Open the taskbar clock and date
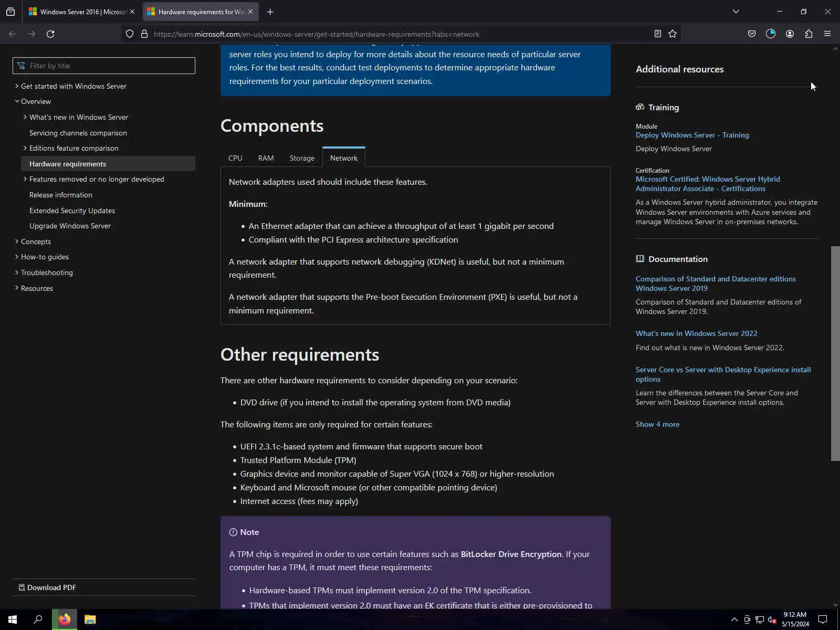The width and height of the screenshot is (840, 630). pos(795,619)
